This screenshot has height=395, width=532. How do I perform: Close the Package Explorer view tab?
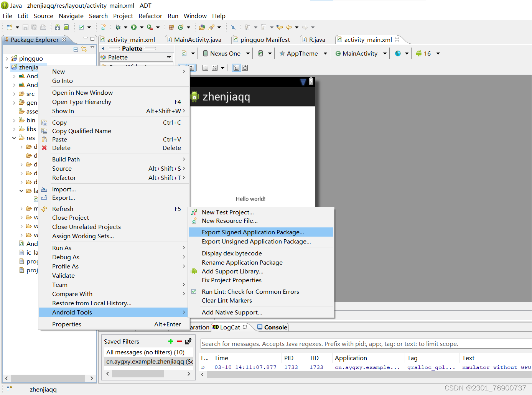click(64, 39)
